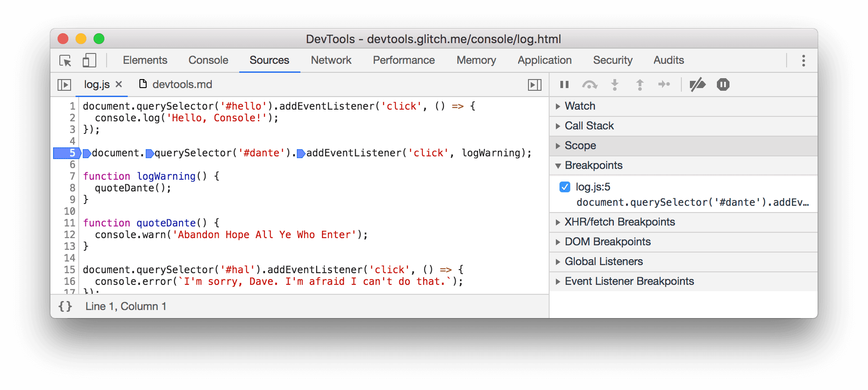Step over next function call
The height and width of the screenshot is (390, 868).
click(x=589, y=84)
